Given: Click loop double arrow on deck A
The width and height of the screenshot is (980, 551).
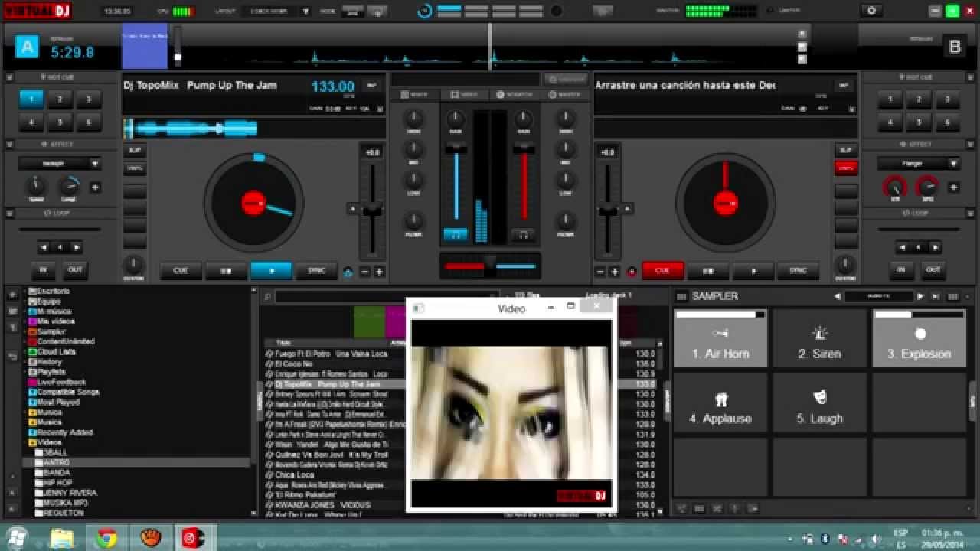Looking at the screenshot, I should coord(76,248).
